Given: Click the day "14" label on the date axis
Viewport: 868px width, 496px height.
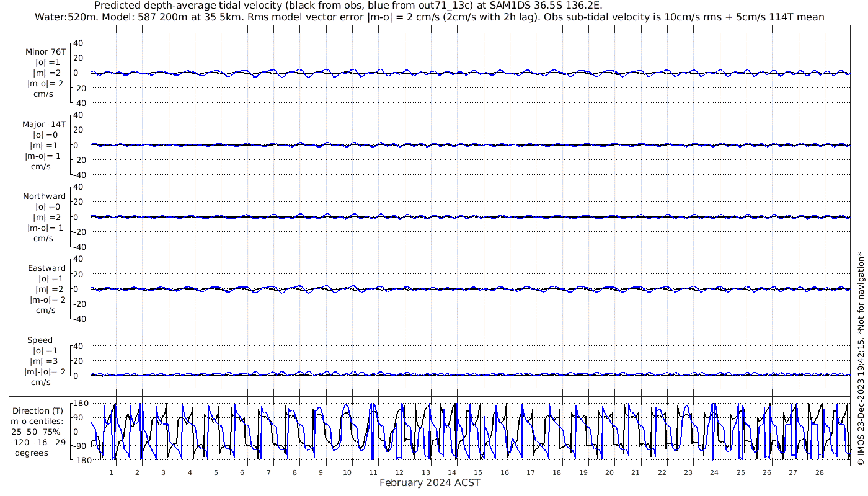Looking at the screenshot, I should click(x=452, y=472).
